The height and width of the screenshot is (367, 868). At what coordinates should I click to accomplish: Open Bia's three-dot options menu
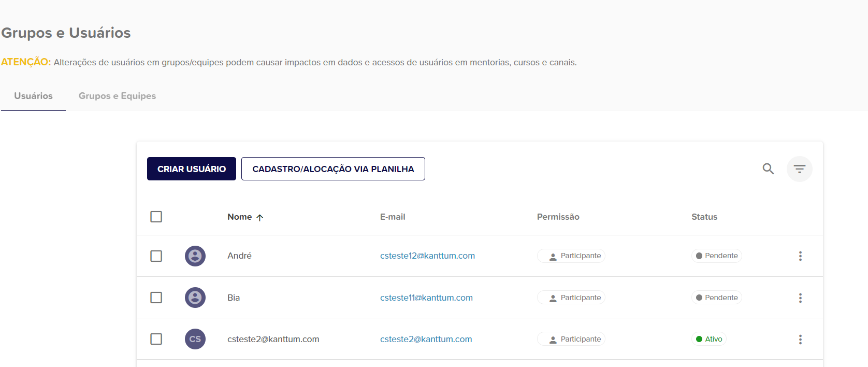tap(800, 298)
